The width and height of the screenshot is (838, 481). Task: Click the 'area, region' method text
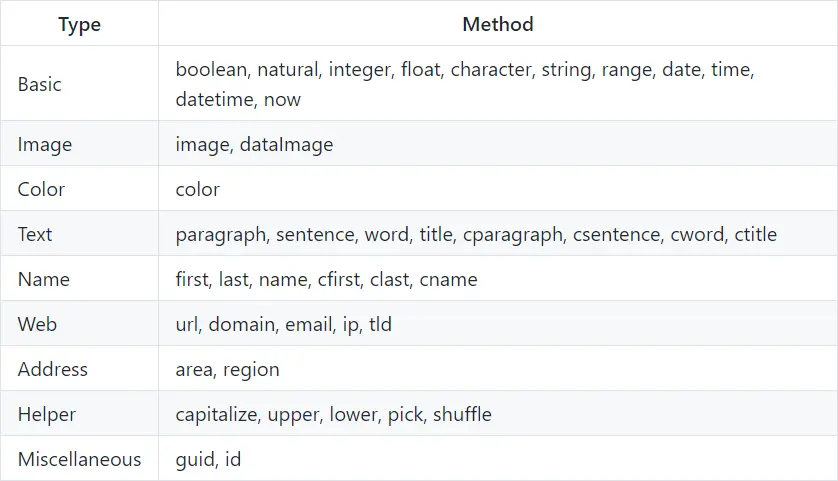pos(227,369)
